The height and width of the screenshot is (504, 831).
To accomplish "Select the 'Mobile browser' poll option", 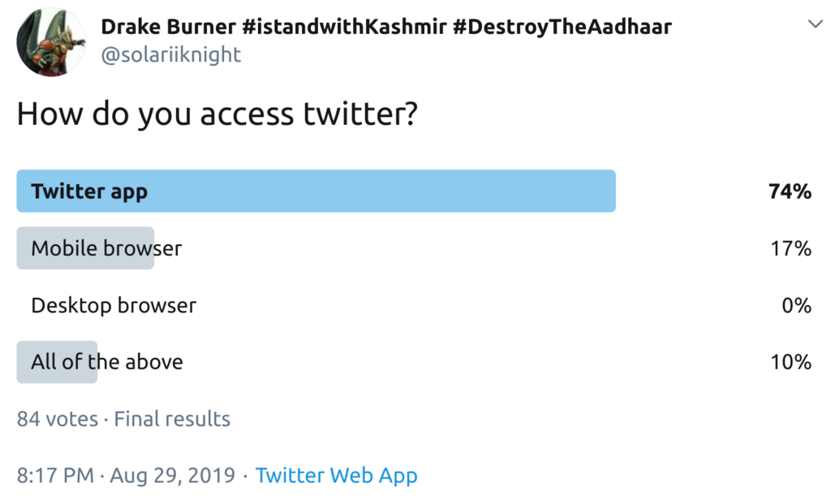I will (x=106, y=248).
